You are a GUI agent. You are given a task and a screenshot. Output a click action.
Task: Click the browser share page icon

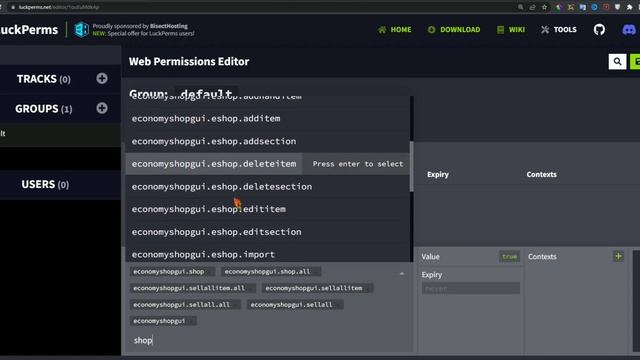click(x=532, y=7)
